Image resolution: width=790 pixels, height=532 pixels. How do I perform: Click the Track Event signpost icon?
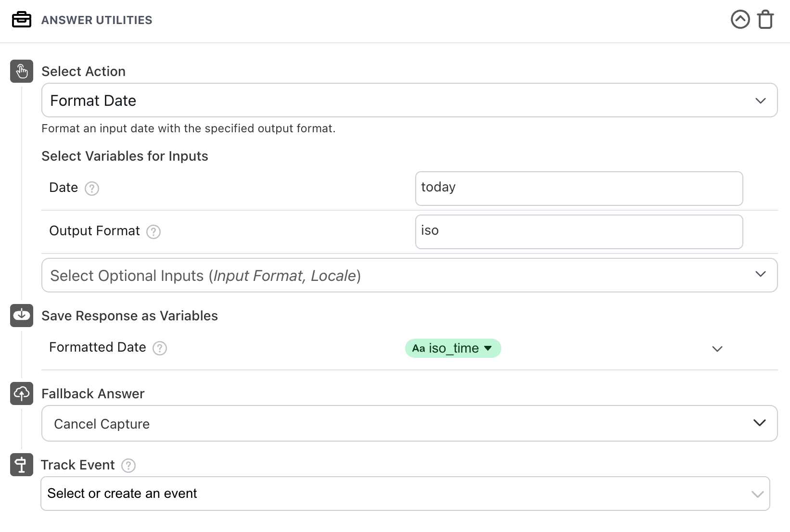click(x=22, y=465)
